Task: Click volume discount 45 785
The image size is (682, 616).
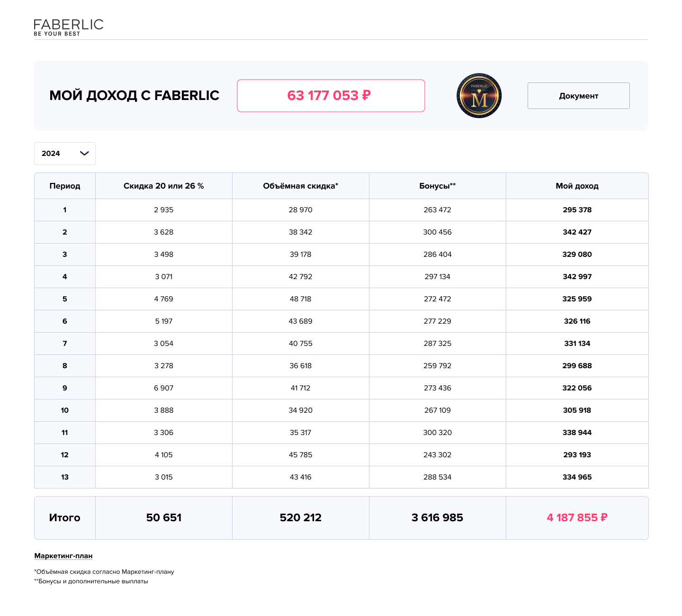Action: click(x=301, y=455)
